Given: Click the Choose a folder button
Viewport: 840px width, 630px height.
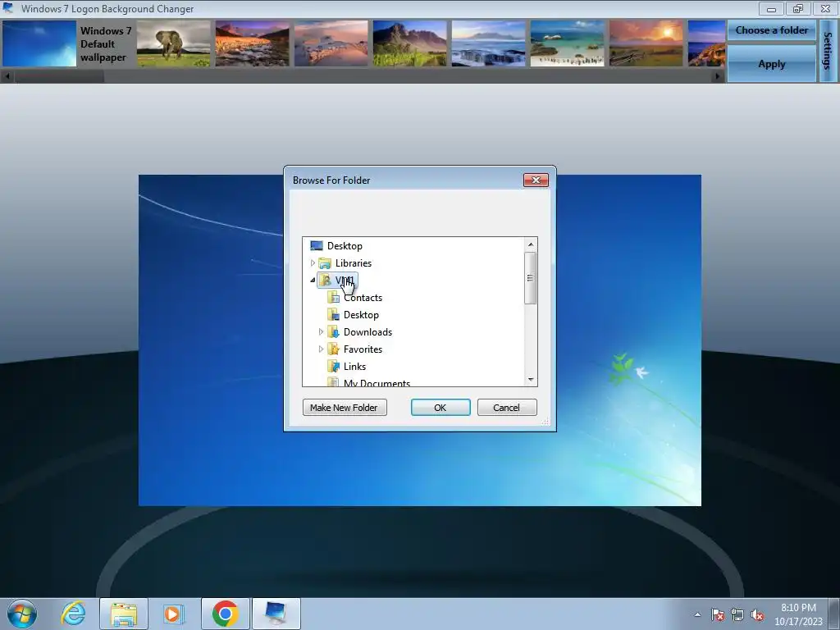Looking at the screenshot, I should coord(771,30).
